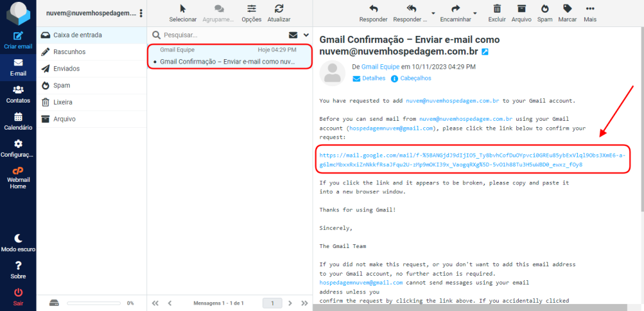Open message in new window icon
The height and width of the screenshot is (311, 644).
pos(485,52)
